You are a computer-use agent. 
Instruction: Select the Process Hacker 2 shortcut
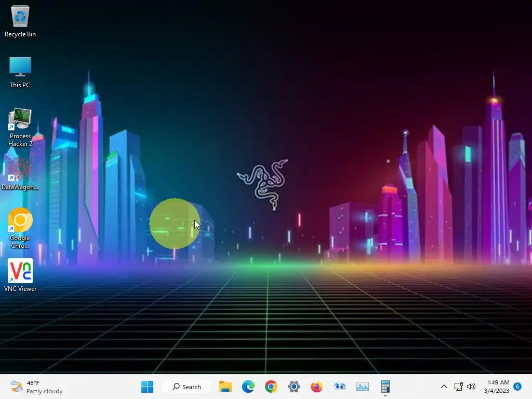click(20, 127)
